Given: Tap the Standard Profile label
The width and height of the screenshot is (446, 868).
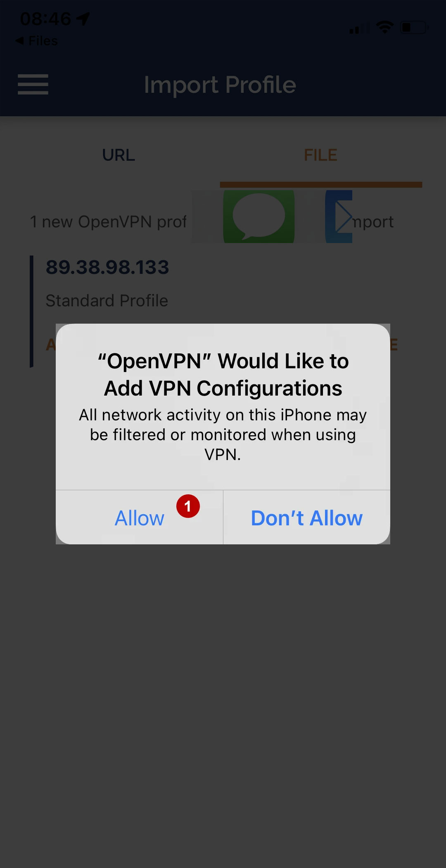Looking at the screenshot, I should tap(107, 300).
